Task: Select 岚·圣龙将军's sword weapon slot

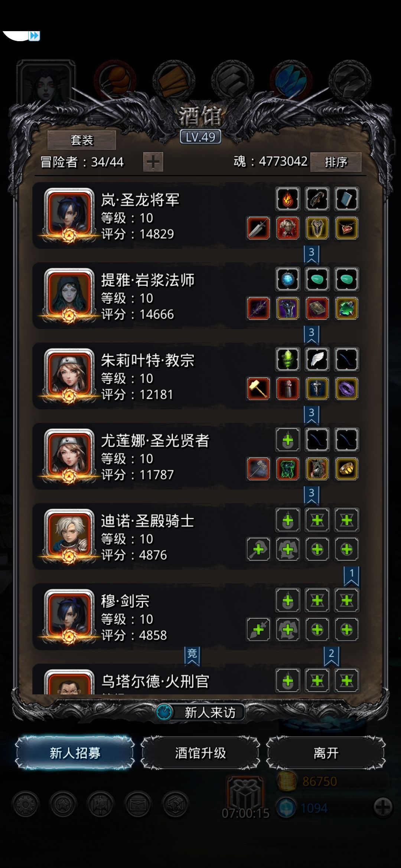Action: pos(258,228)
